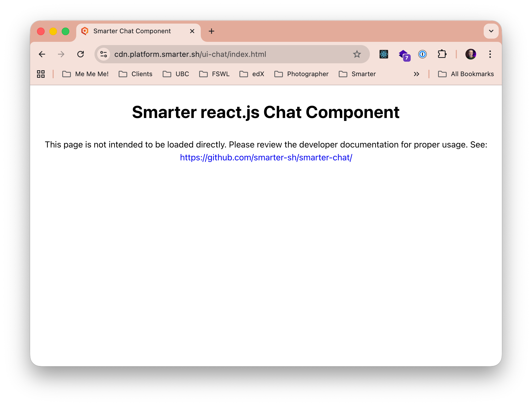Image resolution: width=532 pixels, height=406 pixels.
Task: Open the UBC bookmark folder
Action: click(x=176, y=74)
